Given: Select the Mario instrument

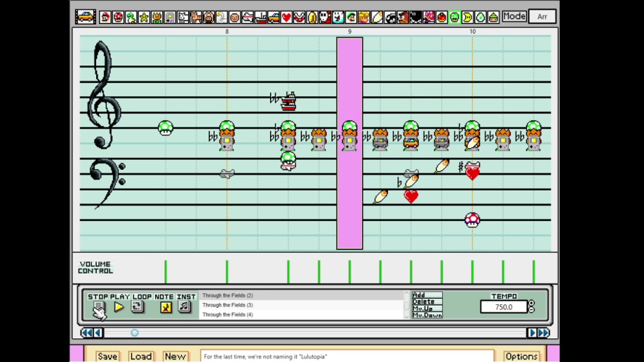Looking at the screenshot, I should point(105,17).
